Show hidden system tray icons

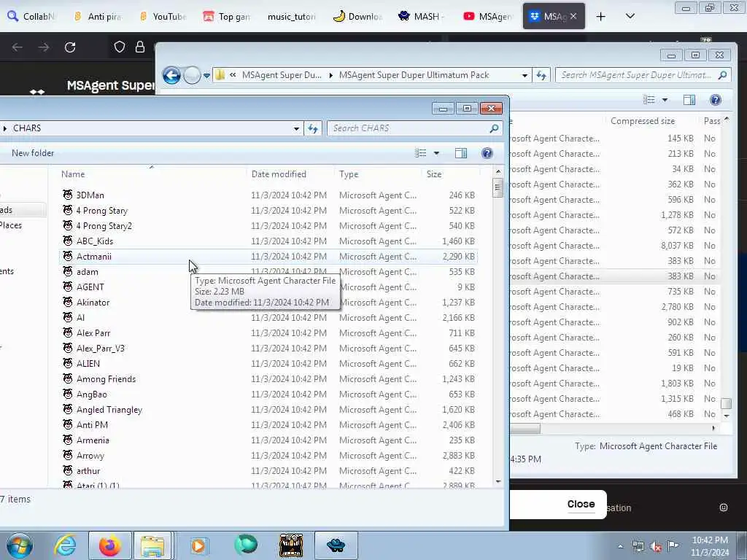(620, 547)
